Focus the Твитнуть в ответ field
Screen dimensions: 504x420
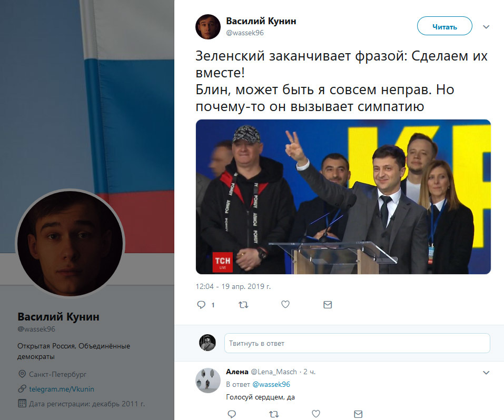pos(357,343)
